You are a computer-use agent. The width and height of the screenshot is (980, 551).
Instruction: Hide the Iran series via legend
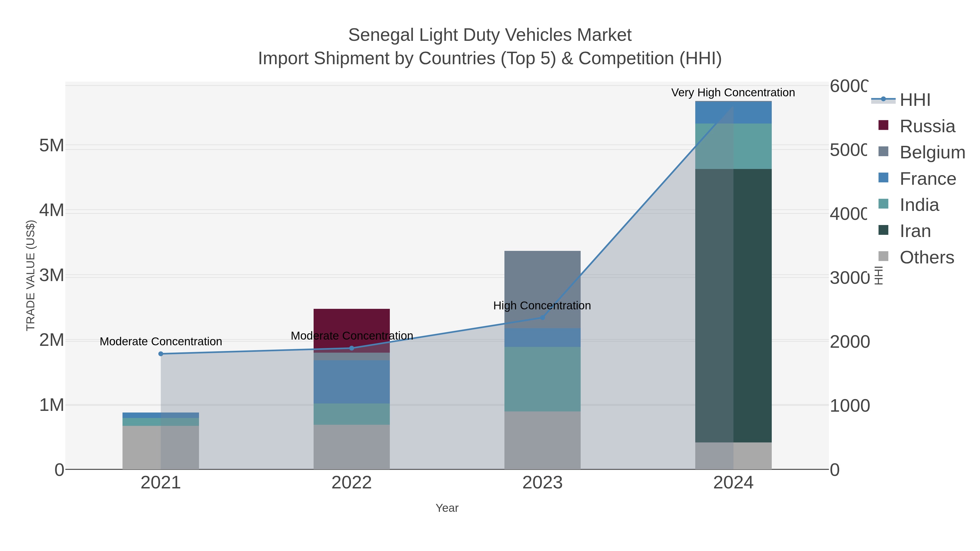905,231
